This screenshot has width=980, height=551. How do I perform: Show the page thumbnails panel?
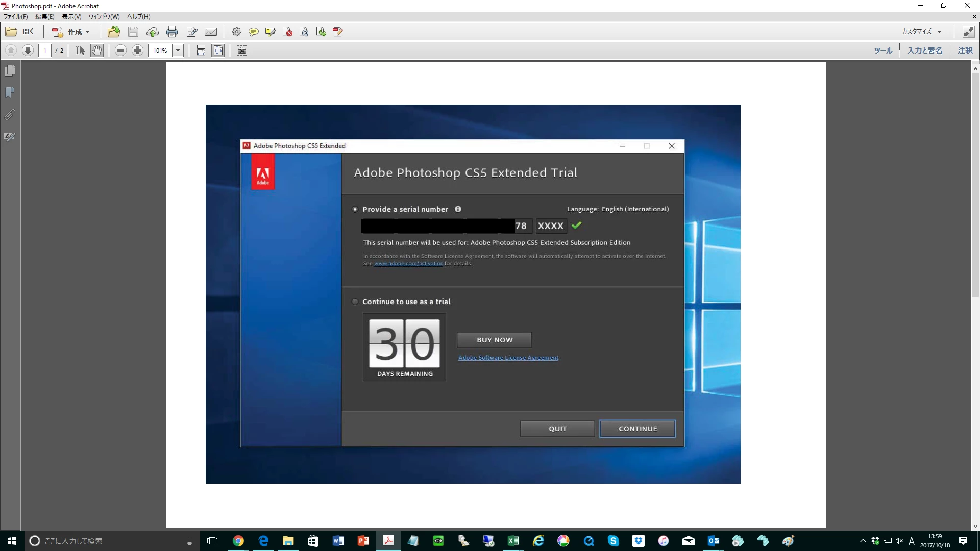point(10,71)
